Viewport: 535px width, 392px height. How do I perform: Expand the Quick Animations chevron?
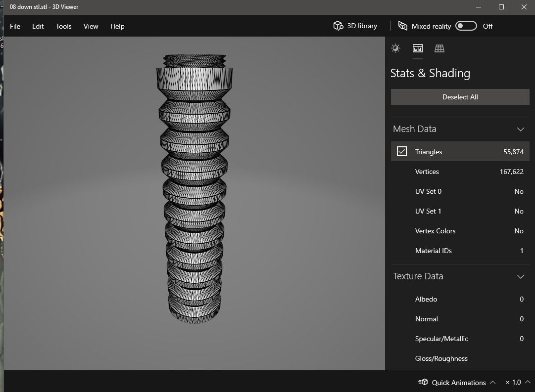click(x=493, y=382)
